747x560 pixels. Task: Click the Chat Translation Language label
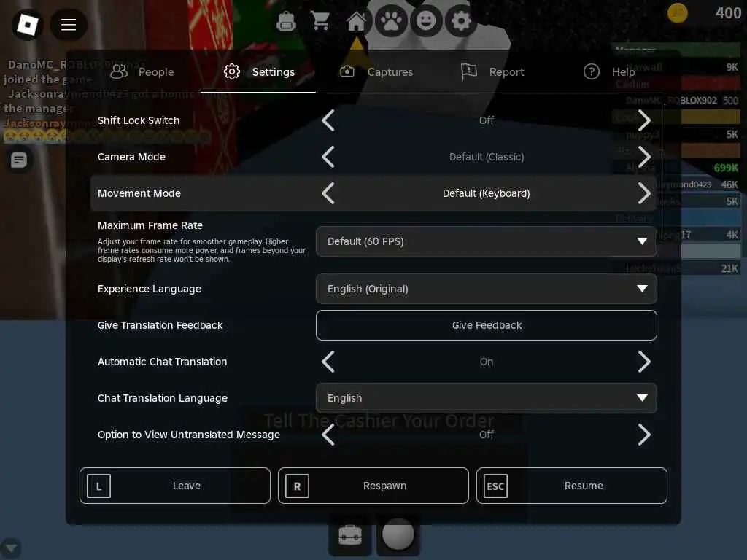click(163, 398)
